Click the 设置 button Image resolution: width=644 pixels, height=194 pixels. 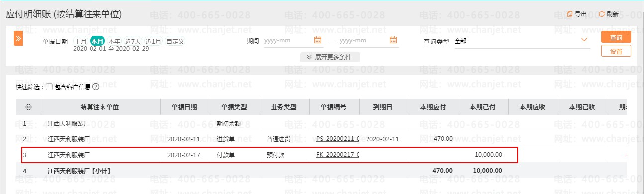[x=616, y=51]
